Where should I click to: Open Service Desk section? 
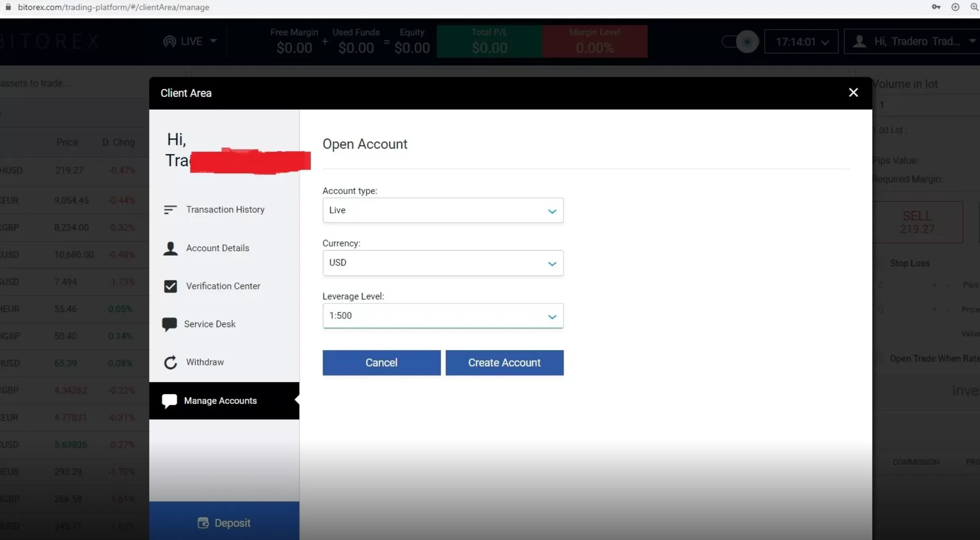[x=224, y=324]
